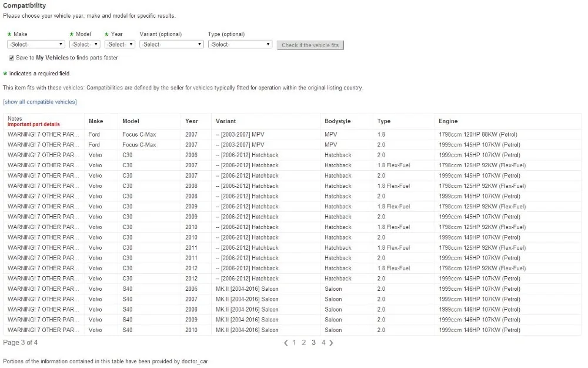The image size is (588, 368).
Task: Click MPV bodystyle in Focus C-Max 1.8 row
Action: point(330,134)
